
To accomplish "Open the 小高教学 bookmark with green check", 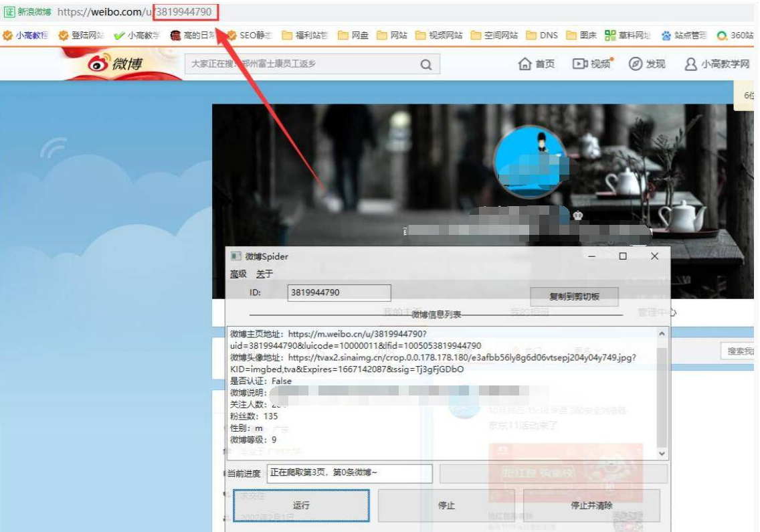I will click(136, 35).
